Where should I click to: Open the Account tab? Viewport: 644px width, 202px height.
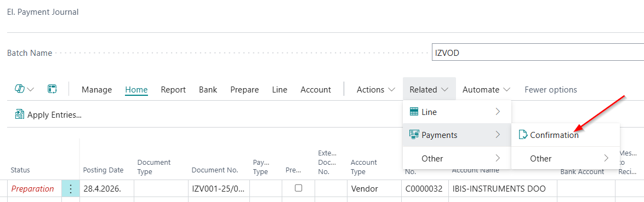point(316,90)
